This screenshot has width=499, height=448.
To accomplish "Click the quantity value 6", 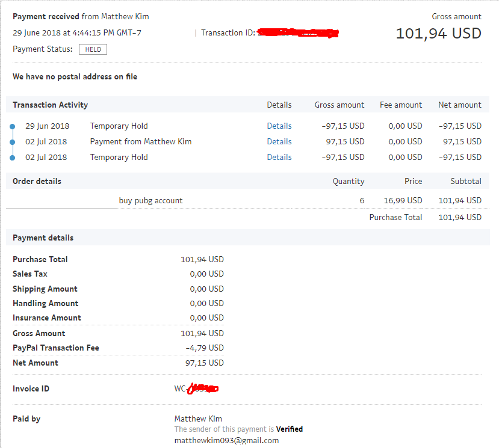I will 362,201.
